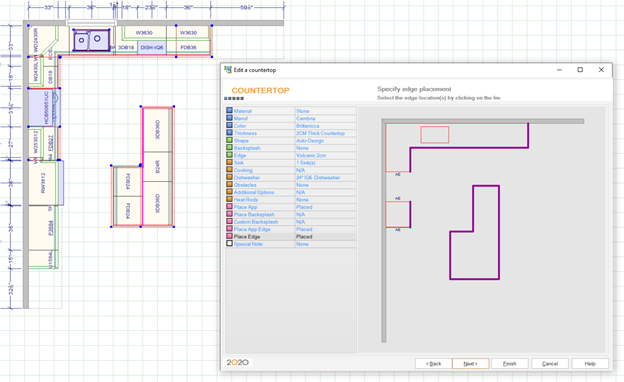
Task: Toggle the pink Place Edge box
Action: pos(229,236)
